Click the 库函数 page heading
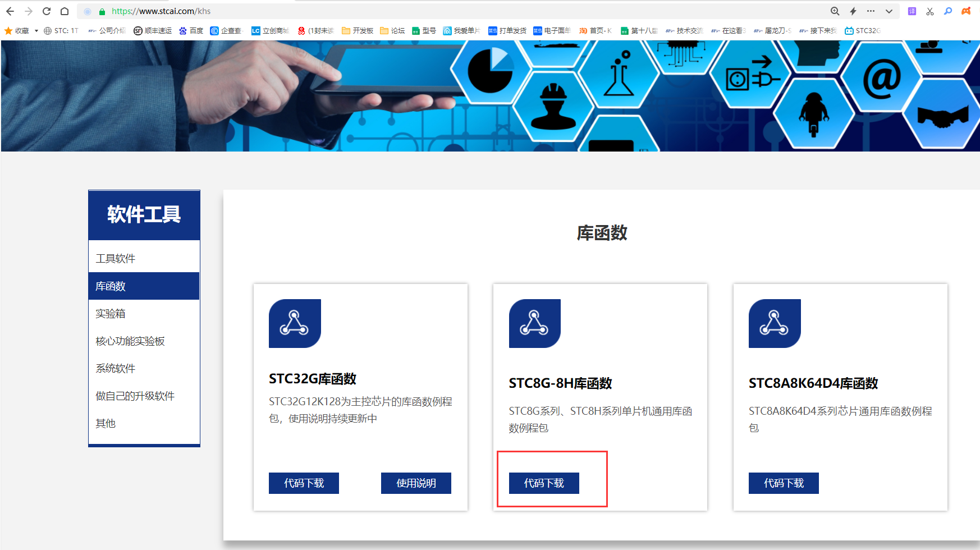 pos(602,233)
